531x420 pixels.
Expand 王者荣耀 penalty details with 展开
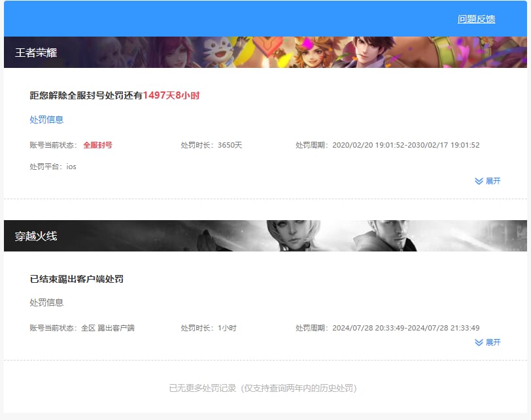[x=488, y=181]
